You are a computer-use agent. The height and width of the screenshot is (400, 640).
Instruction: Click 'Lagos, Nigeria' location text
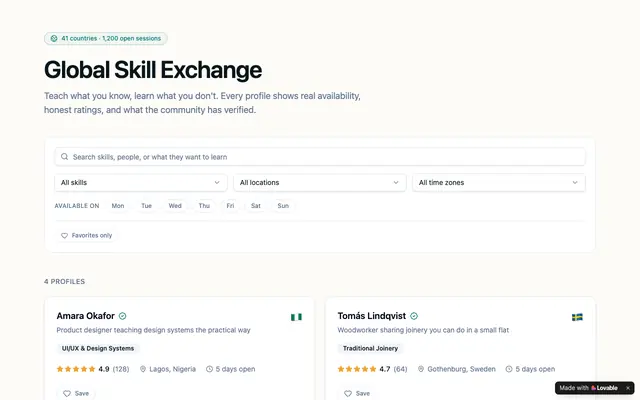click(173, 369)
